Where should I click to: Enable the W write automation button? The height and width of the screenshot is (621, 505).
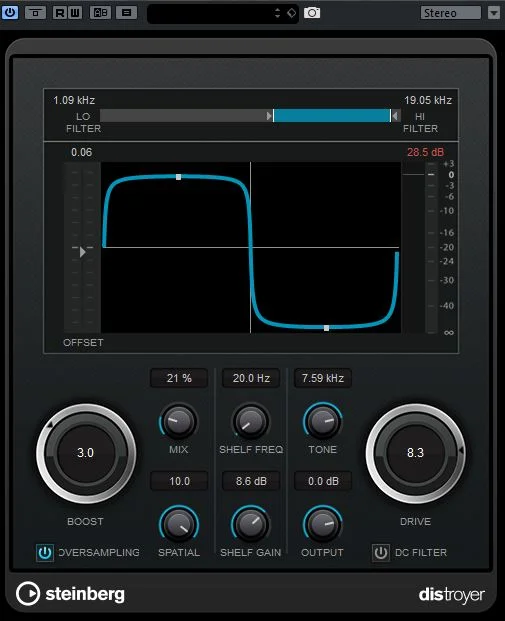(x=75, y=13)
